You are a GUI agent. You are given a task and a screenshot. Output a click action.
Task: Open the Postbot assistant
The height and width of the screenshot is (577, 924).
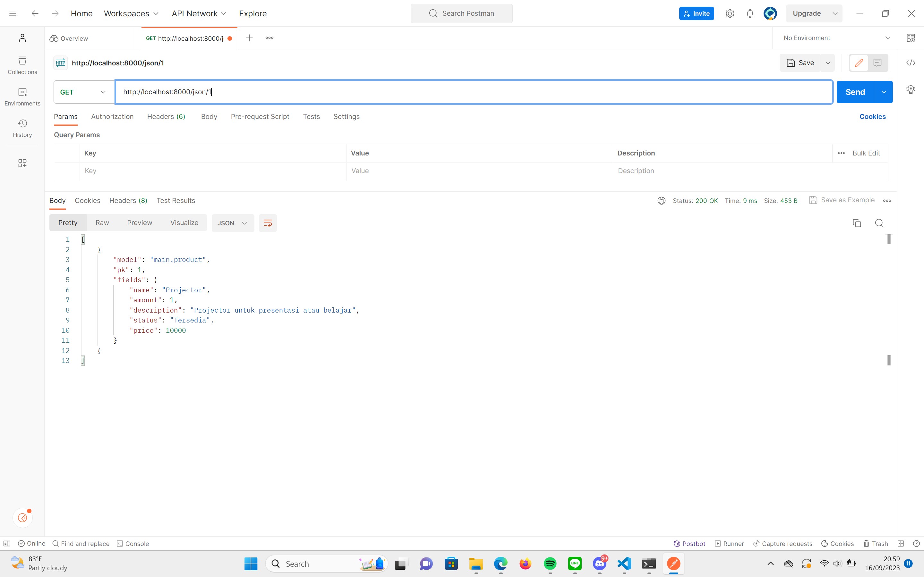click(x=689, y=543)
